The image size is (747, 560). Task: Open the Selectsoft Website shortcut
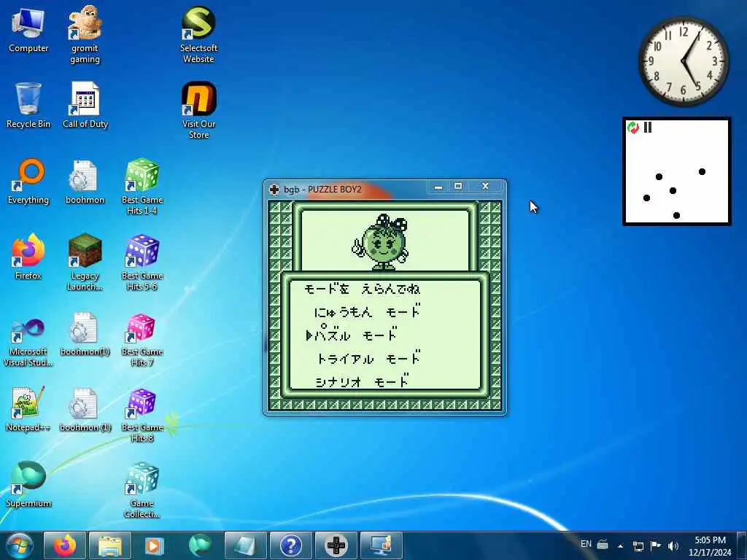[198, 35]
